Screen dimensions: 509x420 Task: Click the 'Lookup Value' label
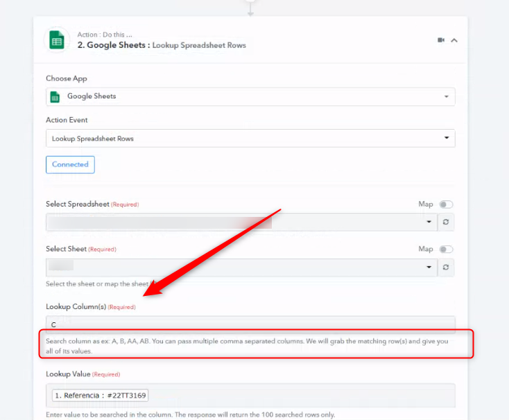[x=68, y=374]
